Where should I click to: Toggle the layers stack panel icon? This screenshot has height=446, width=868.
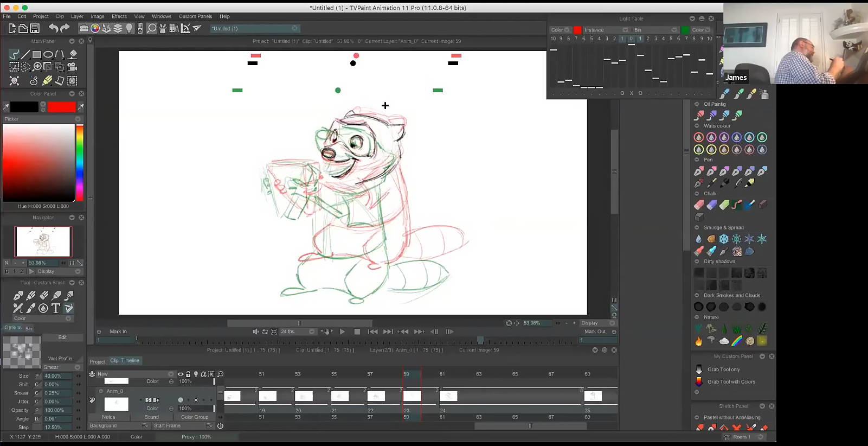pos(118,28)
